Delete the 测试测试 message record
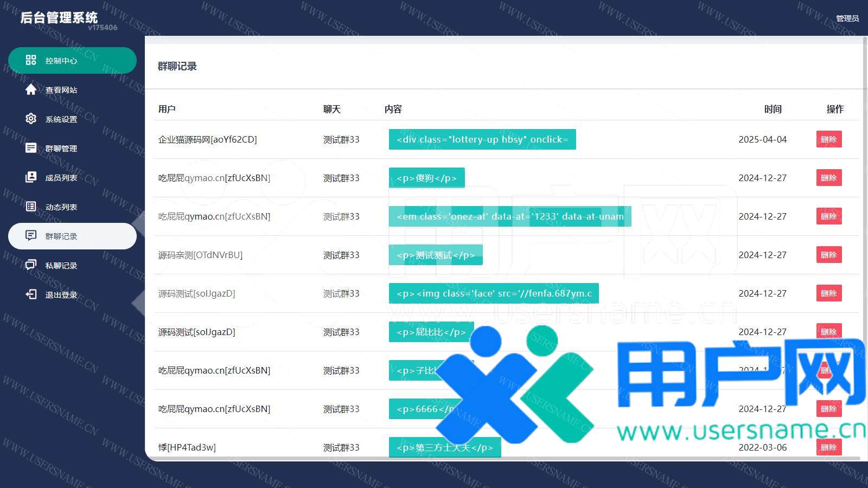868x488 pixels. (828, 255)
